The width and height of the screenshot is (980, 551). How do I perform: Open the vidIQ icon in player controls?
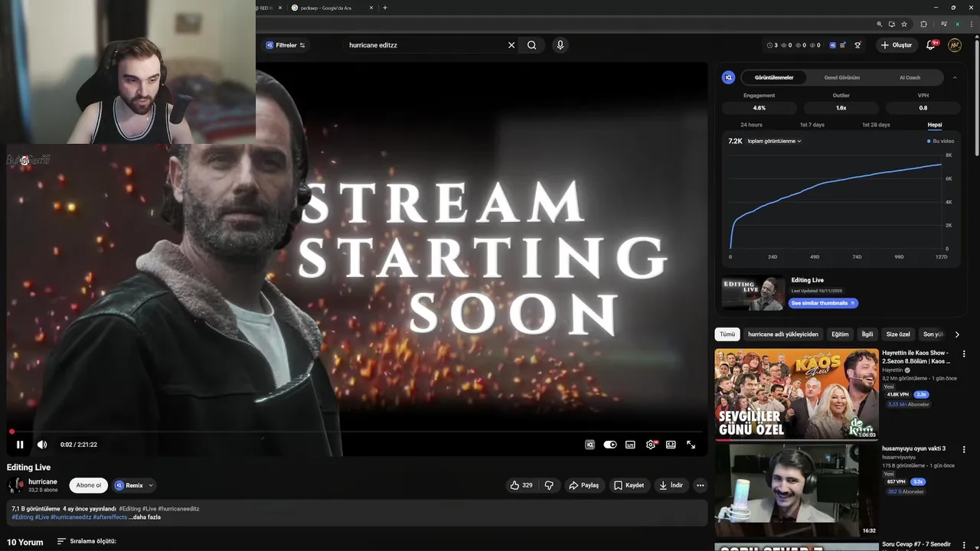click(x=590, y=445)
